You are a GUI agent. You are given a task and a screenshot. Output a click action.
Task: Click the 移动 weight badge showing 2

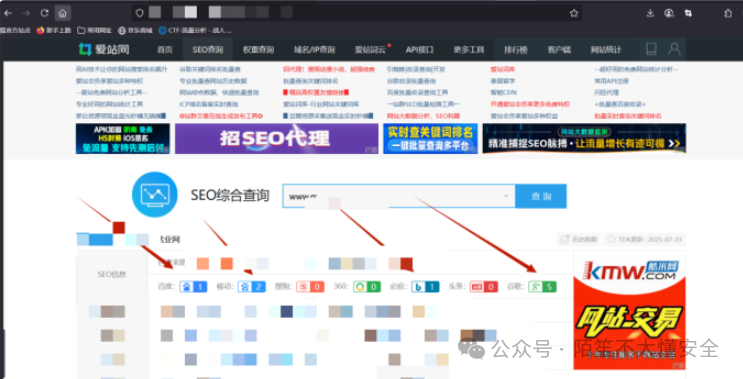point(252,287)
